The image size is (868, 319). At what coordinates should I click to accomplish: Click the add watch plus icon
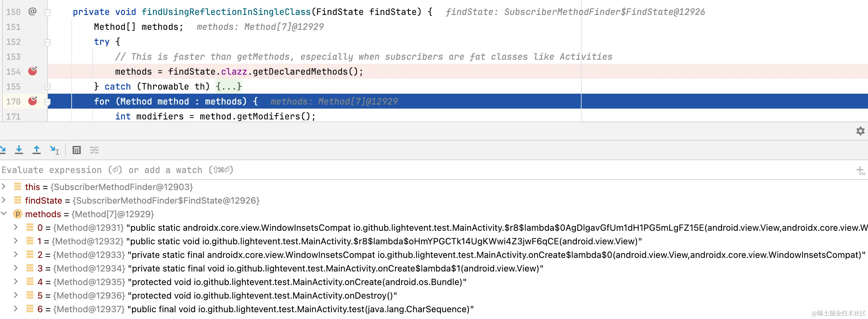point(860,170)
